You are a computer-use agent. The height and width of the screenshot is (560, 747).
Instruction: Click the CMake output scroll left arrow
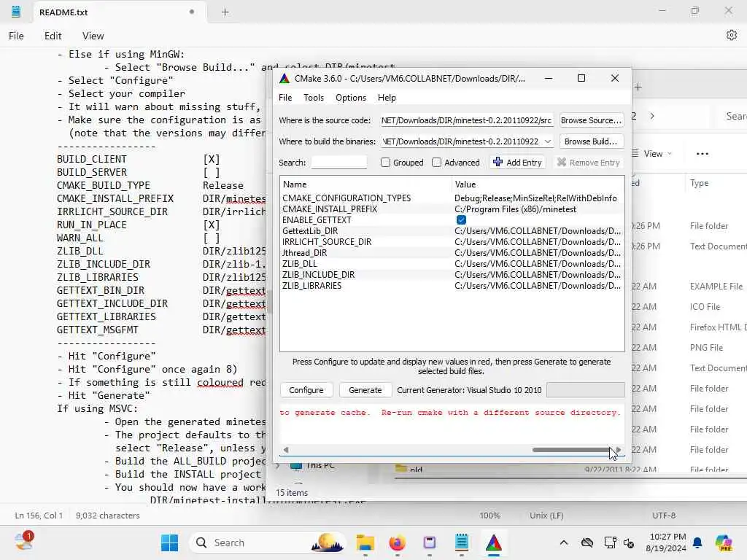tap(285, 449)
